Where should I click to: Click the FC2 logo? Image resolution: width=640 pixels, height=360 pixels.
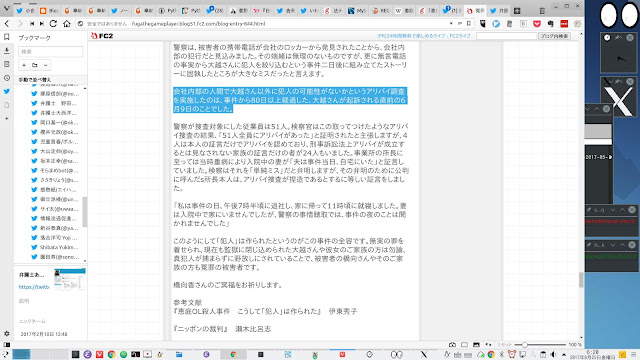click(x=102, y=36)
